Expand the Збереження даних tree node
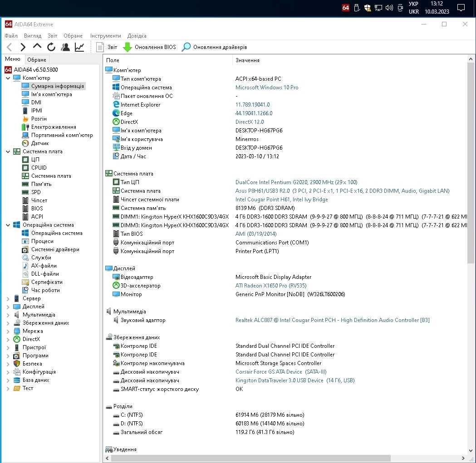This screenshot has height=463, width=476. click(8, 323)
